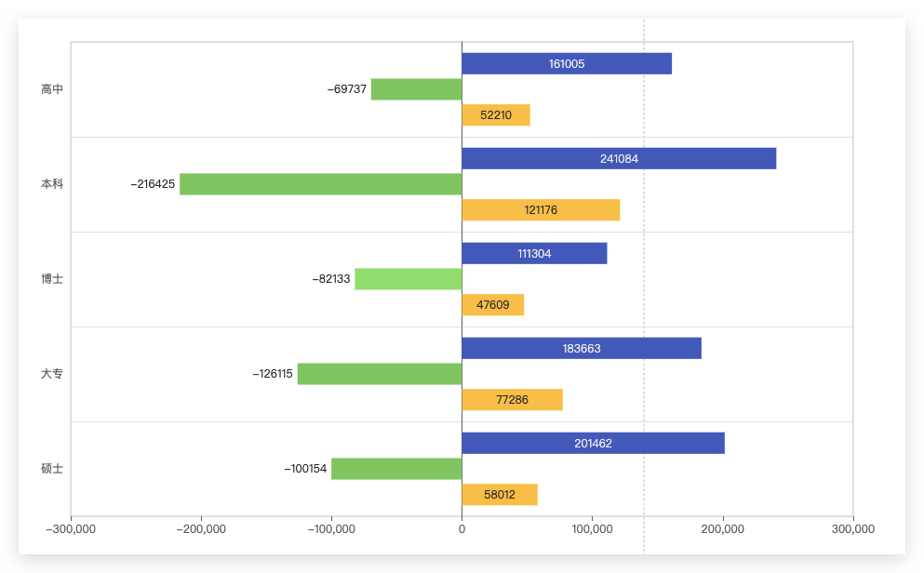Click the 硕士 category axis label
The height and width of the screenshot is (573, 924).
pos(52,468)
